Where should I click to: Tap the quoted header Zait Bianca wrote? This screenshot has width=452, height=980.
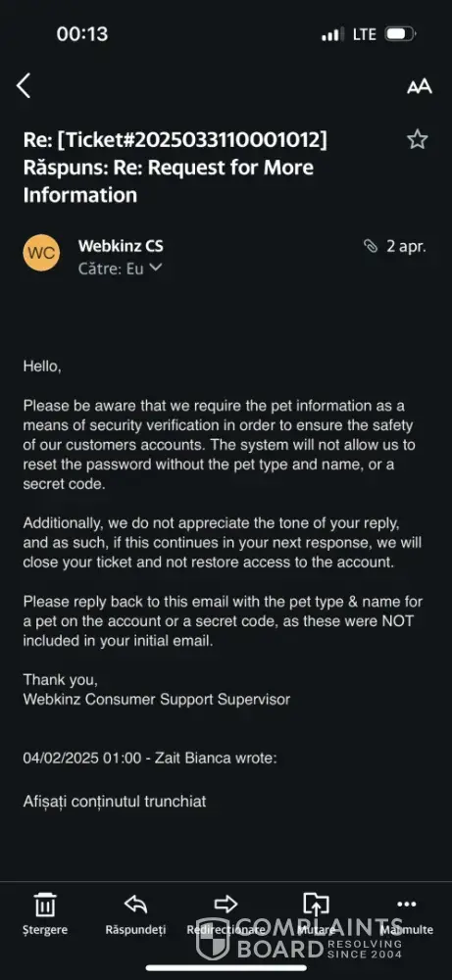[x=150, y=759]
